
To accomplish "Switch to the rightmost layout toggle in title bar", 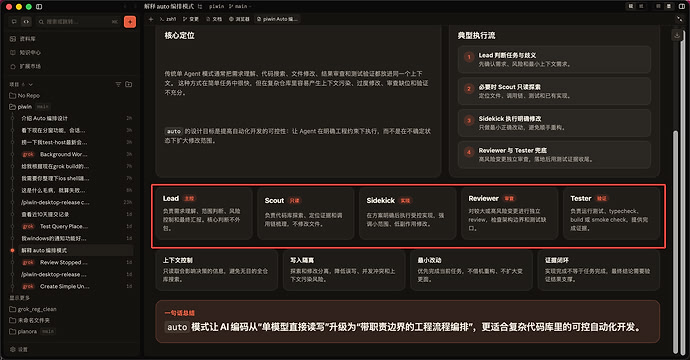I will [x=669, y=7].
